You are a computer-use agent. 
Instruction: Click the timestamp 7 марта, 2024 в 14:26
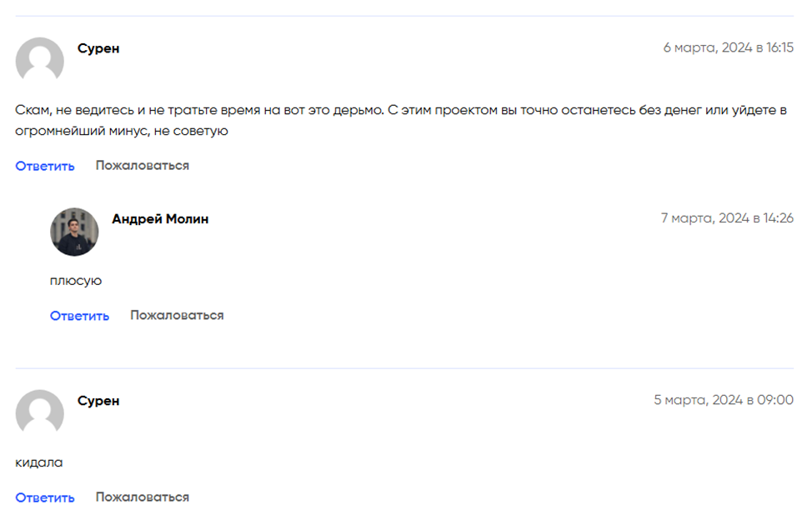click(x=727, y=218)
